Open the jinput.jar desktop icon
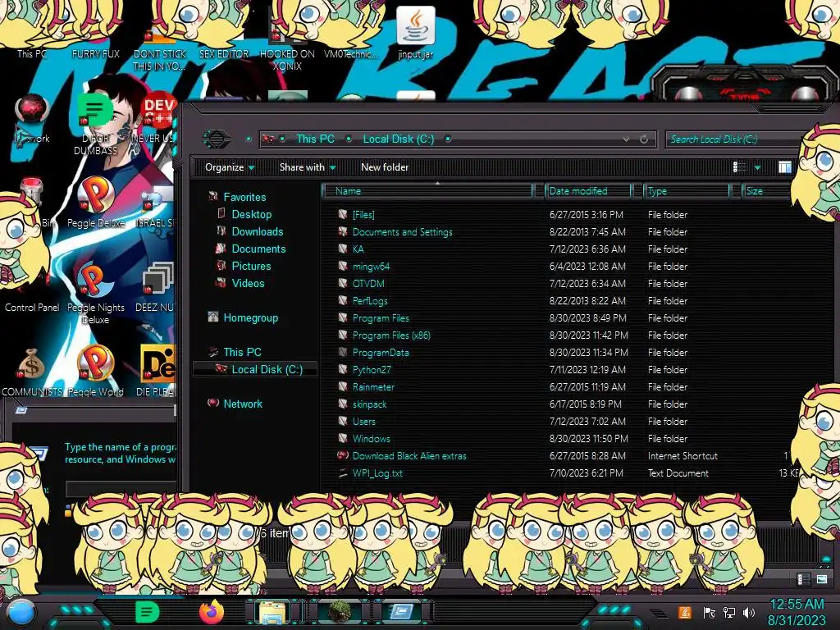The image size is (840, 630). click(x=415, y=32)
